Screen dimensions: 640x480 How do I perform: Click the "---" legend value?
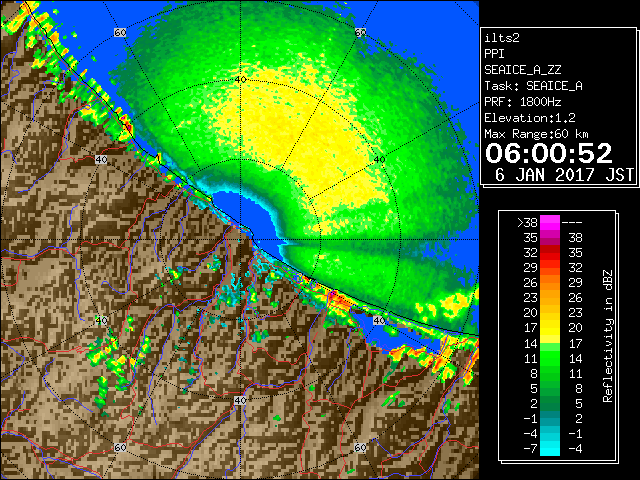pos(572,223)
